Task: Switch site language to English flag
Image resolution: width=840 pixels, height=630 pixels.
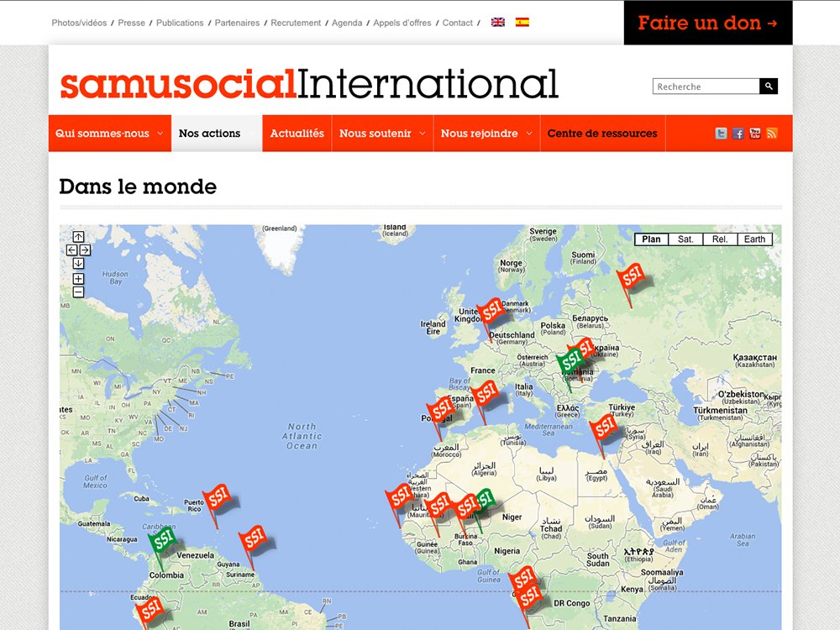Action: pos(497,23)
